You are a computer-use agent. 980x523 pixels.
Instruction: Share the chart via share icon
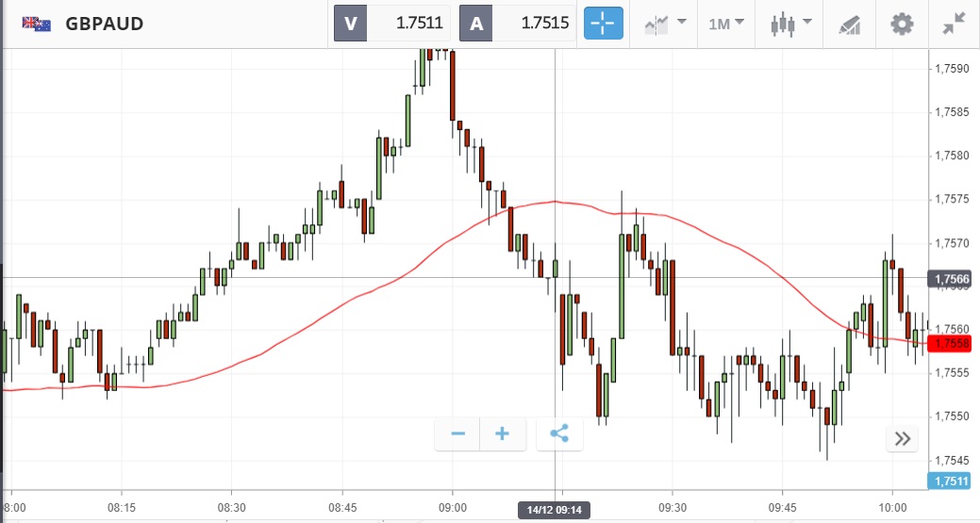coord(559,433)
